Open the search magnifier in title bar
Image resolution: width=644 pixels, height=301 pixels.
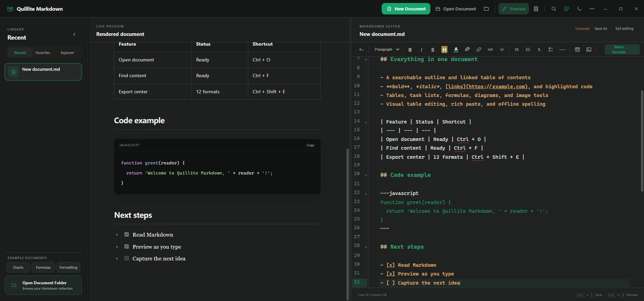pyautogui.click(x=554, y=9)
